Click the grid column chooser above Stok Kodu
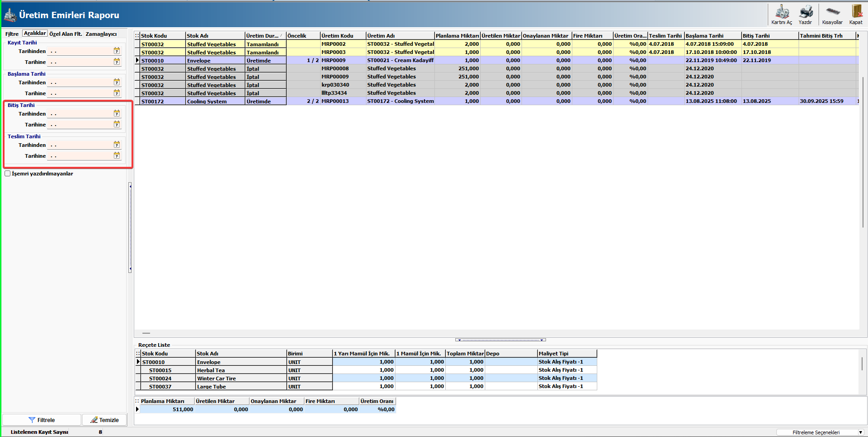Screen dimensions: 868x437 pos(137,36)
